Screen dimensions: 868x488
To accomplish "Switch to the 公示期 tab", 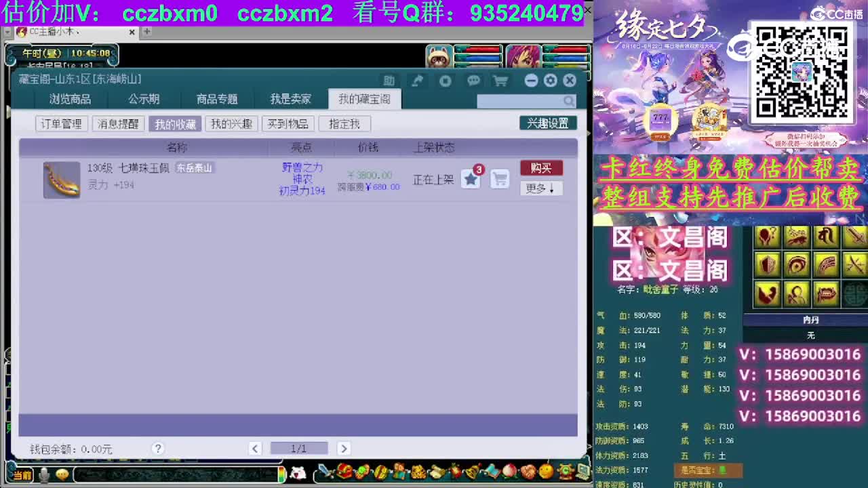I will pos(144,99).
